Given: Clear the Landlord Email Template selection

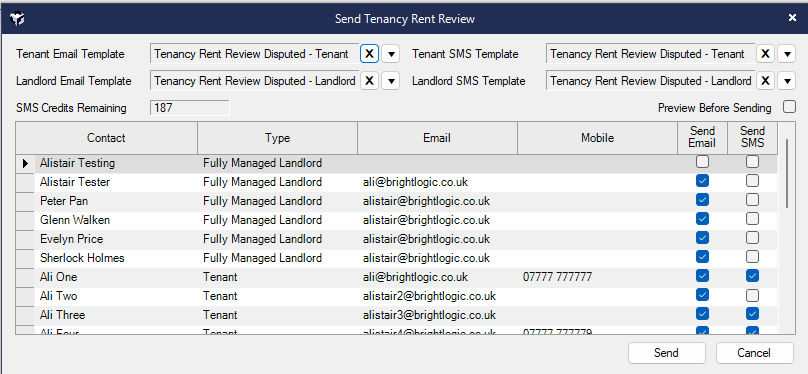Looking at the screenshot, I should point(369,81).
